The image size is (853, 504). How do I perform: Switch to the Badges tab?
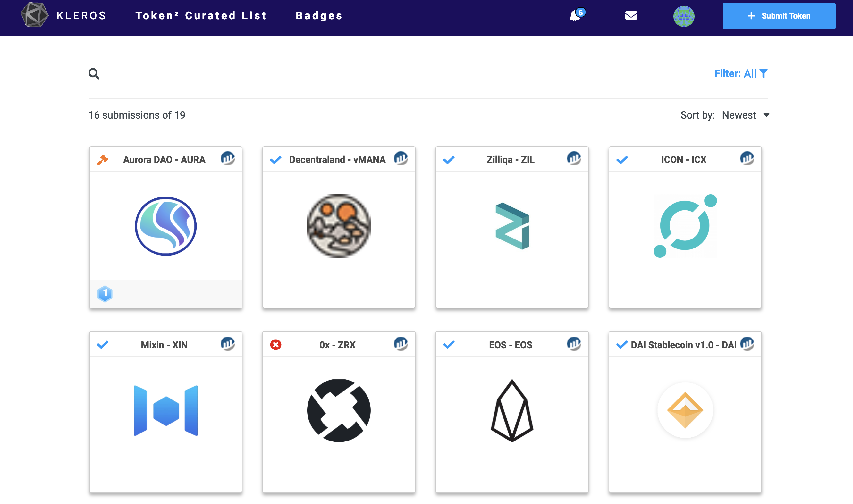319,16
